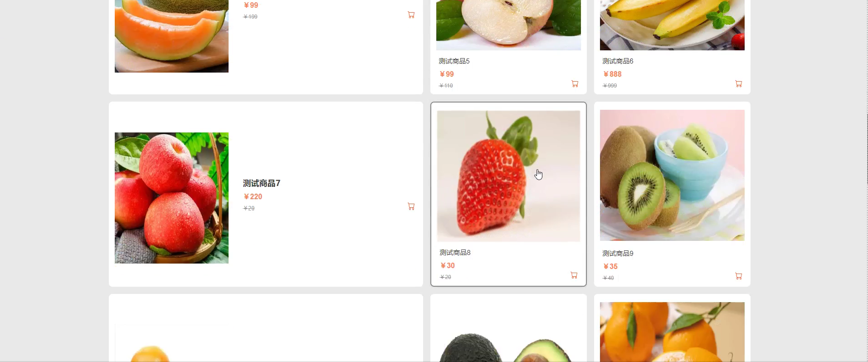Viewport: 868px width, 362px height.
Task: Click the cart icon for 测试商品8
Action: [574, 275]
